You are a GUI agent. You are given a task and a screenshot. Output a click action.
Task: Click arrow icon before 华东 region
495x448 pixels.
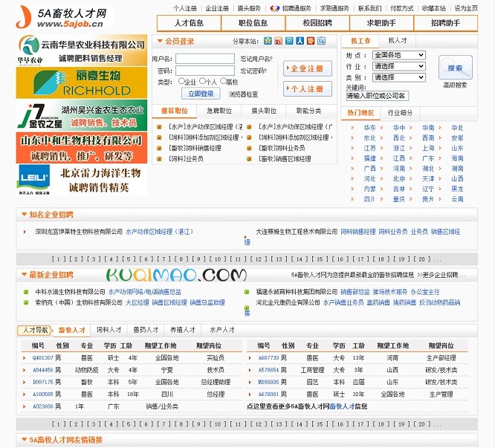[x=352, y=128]
